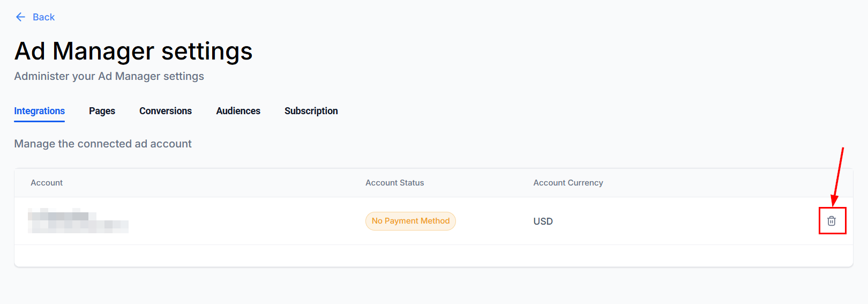Click the Manage the connected ad account text
The image size is (868, 304).
coord(103,144)
